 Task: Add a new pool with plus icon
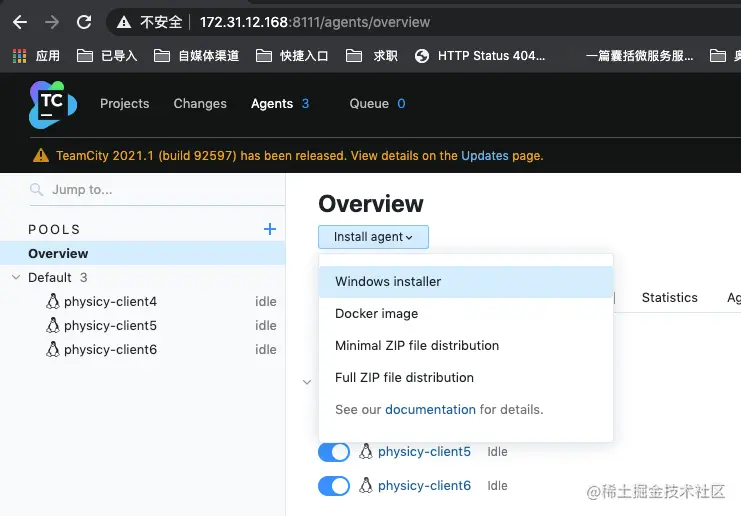pyautogui.click(x=270, y=229)
